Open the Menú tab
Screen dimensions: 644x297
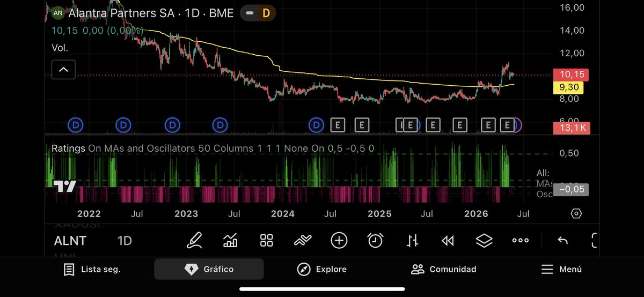tap(561, 269)
